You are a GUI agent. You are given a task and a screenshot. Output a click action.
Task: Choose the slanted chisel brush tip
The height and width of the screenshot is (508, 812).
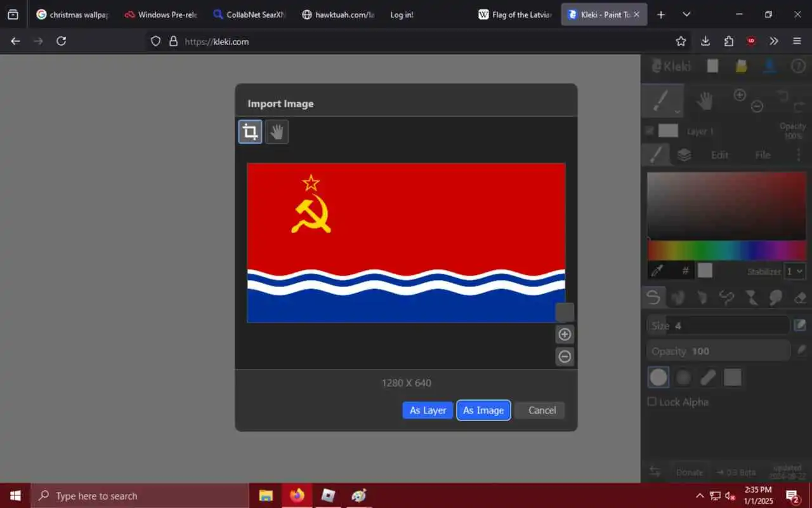click(708, 377)
